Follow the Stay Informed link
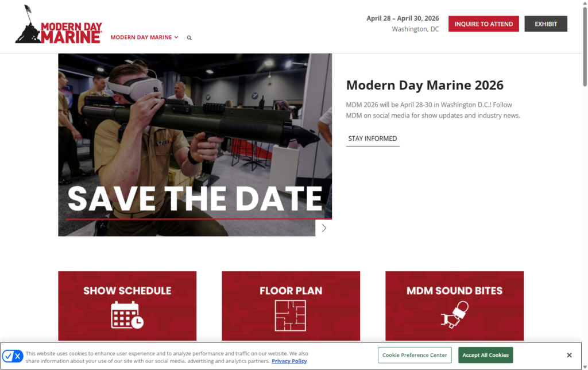Screen dimensions: 588x370 click(372, 138)
